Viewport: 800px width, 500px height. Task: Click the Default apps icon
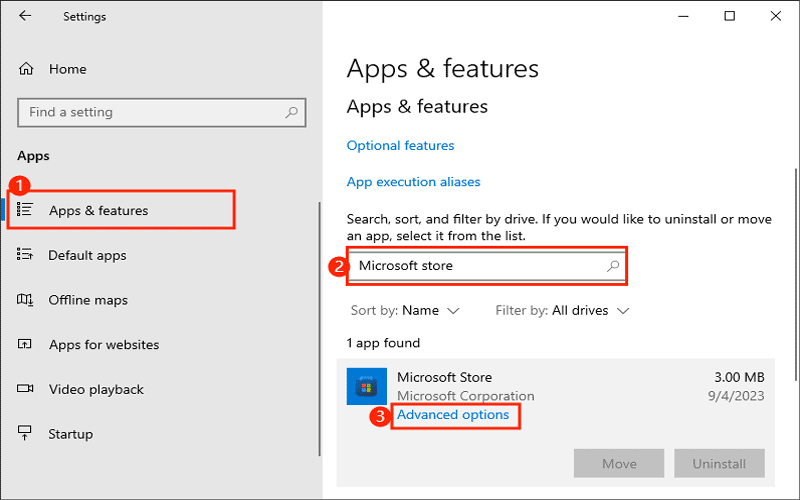(x=24, y=254)
